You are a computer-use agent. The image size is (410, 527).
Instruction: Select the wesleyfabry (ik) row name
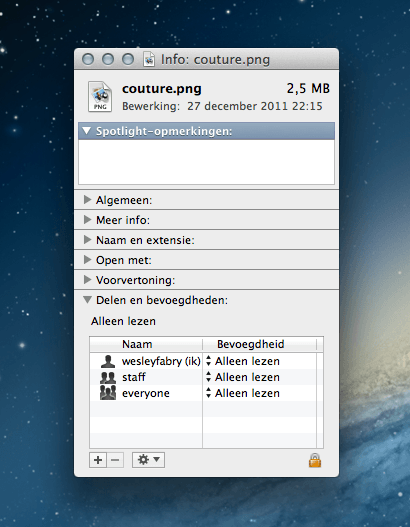point(161,361)
